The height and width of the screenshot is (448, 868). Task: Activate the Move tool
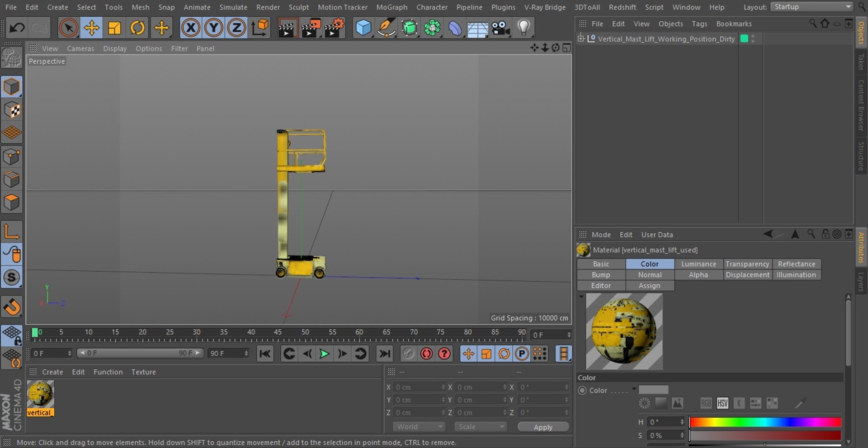[92, 28]
